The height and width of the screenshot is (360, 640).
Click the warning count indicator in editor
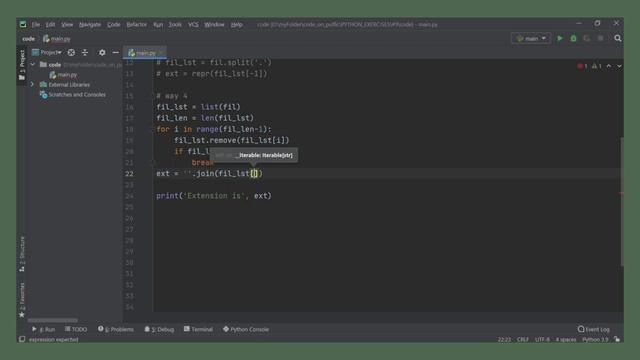point(597,66)
